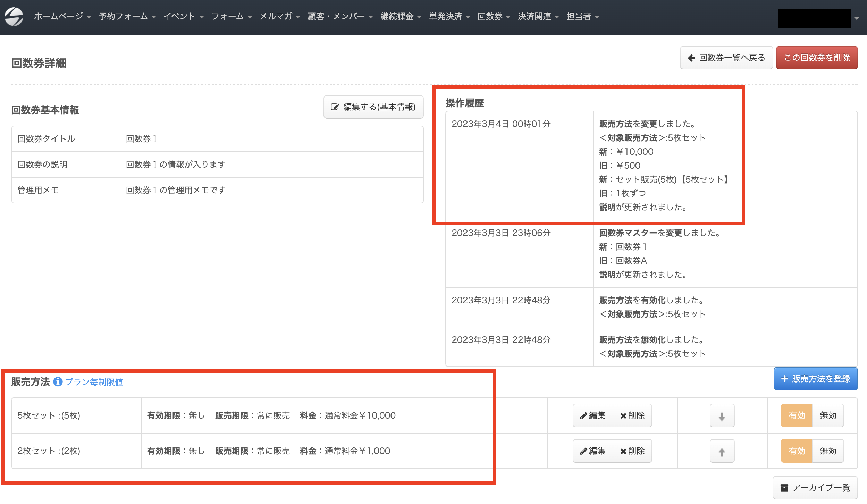Click 販売方法を登録 blue button

tap(816, 379)
